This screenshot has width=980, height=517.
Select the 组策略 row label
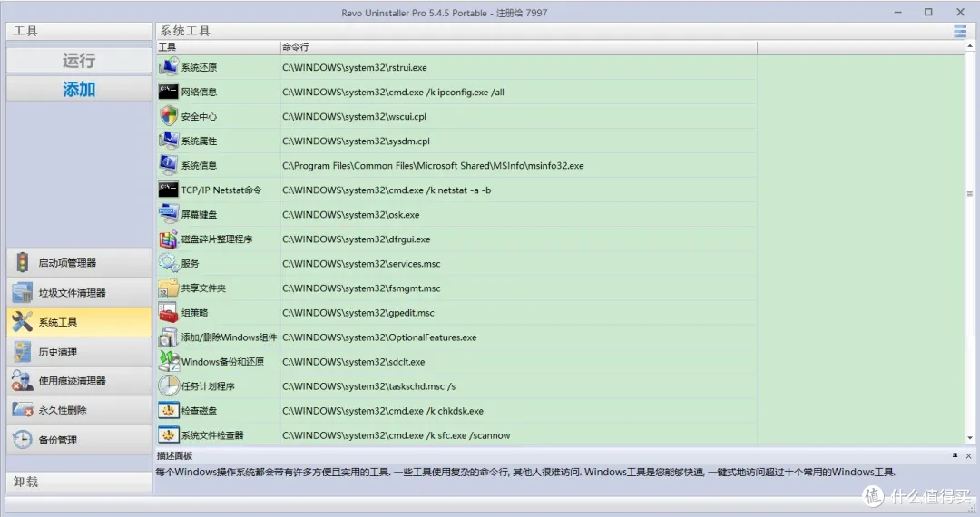point(194,313)
